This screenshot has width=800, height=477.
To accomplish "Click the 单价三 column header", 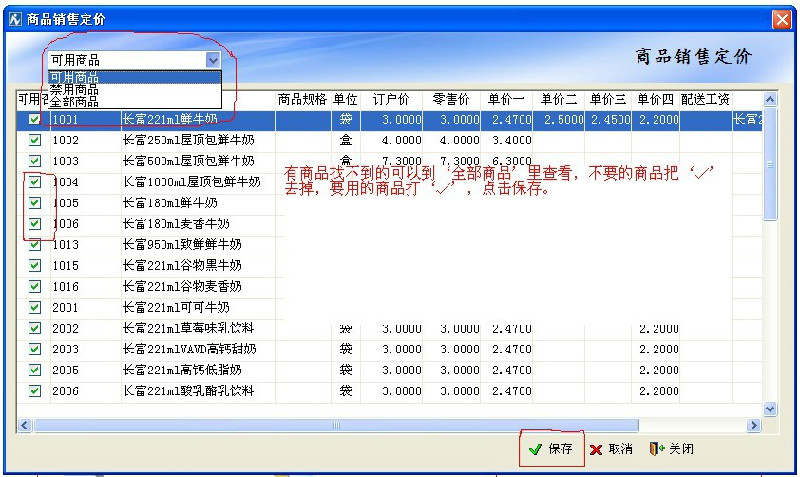I will [608, 99].
